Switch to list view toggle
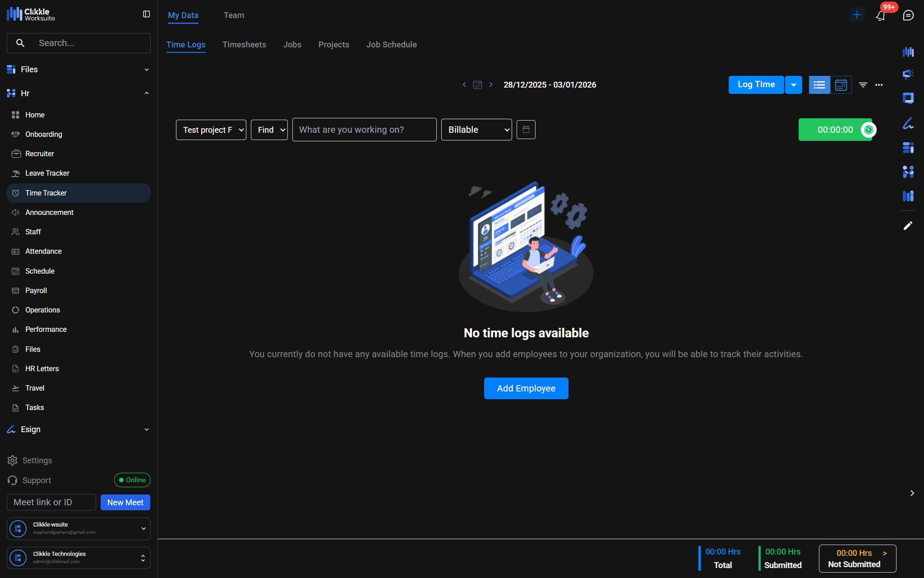The width and height of the screenshot is (924, 578). [819, 85]
